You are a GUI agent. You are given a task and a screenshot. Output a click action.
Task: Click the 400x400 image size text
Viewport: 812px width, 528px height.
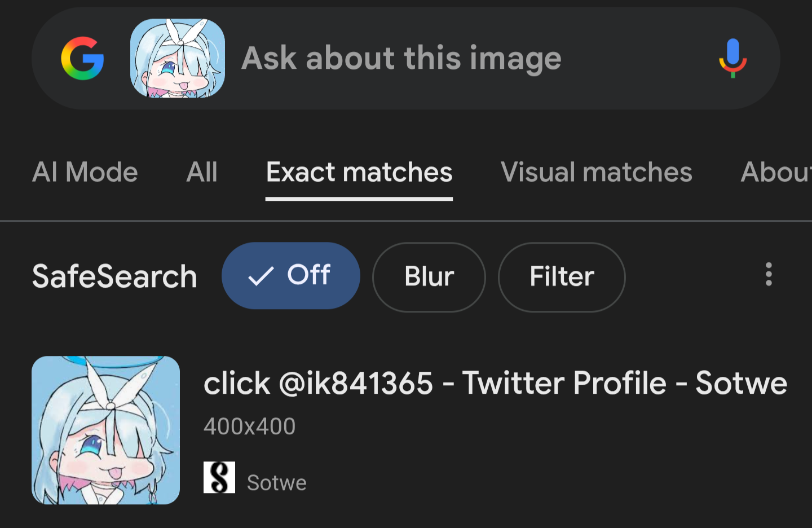(249, 426)
